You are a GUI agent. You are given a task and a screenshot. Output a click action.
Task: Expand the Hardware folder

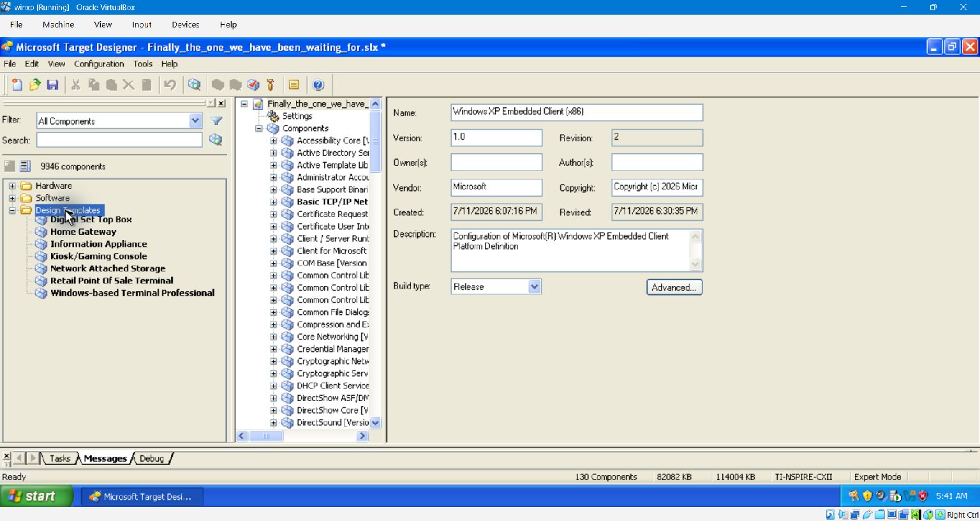12,186
